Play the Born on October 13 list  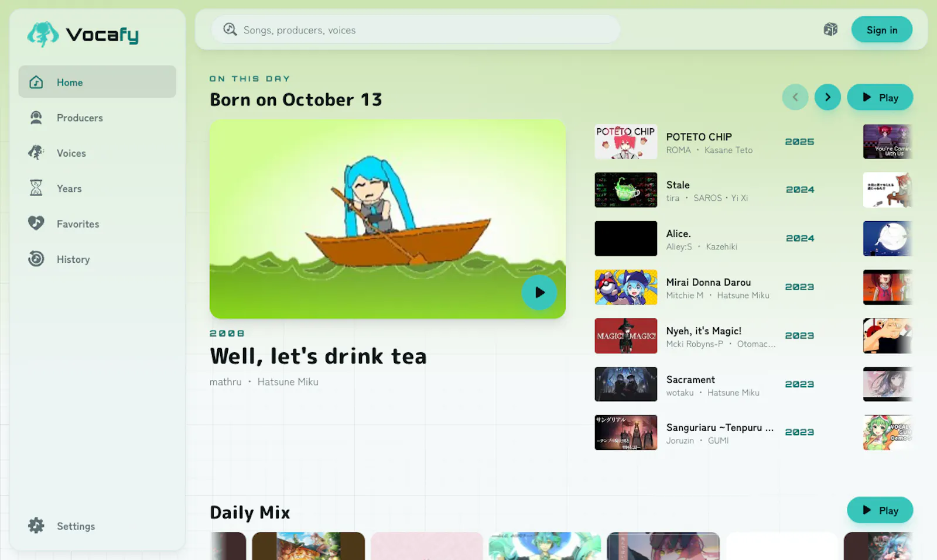[880, 98]
